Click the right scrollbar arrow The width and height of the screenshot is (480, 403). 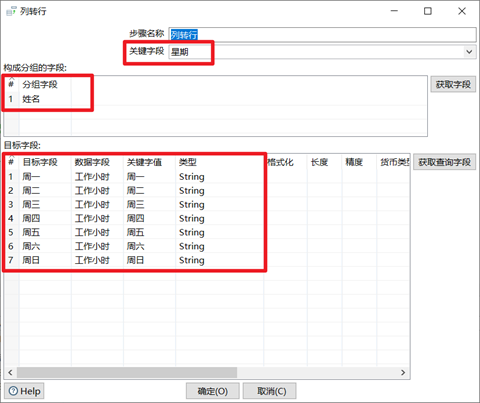click(x=403, y=372)
